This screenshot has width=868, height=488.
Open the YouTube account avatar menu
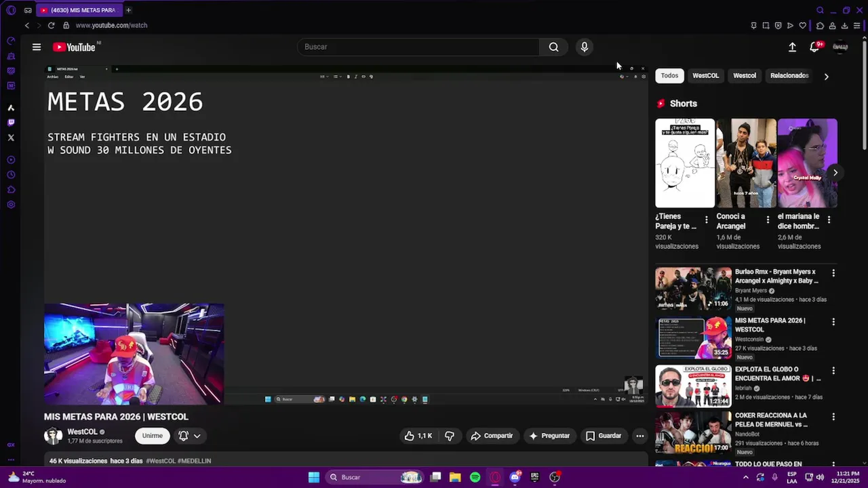tap(840, 47)
